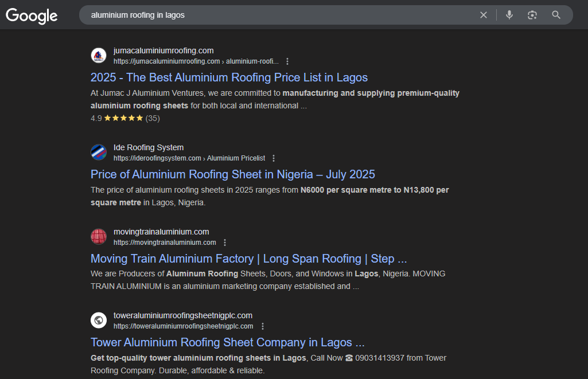588x379 pixels.
Task: Open Best Aluminium Roofing Price List link
Action: click(x=229, y=77)
